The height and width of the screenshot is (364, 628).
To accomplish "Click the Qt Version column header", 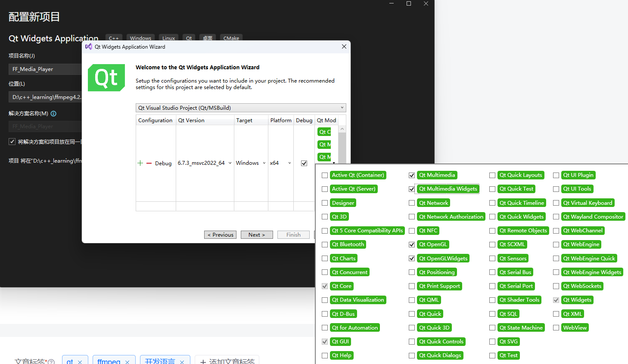I will tap(205, 120).
